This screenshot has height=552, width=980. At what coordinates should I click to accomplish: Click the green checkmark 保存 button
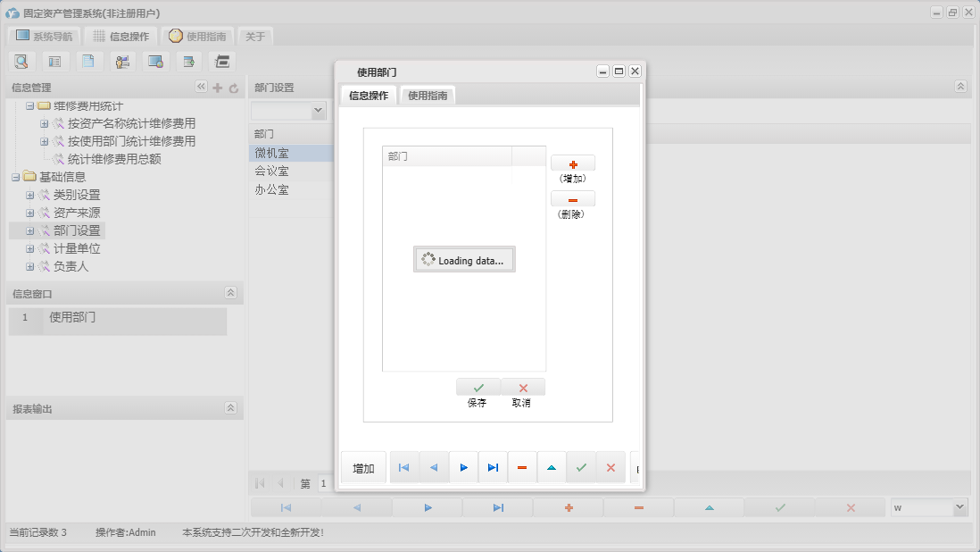click(478, 388)
